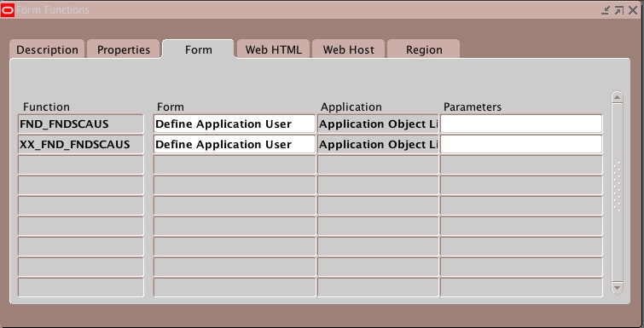Screen dimensions: 644x328
Task: Click the Parameters field for FND_FNDSCAUS
Action: pos(521,124)
